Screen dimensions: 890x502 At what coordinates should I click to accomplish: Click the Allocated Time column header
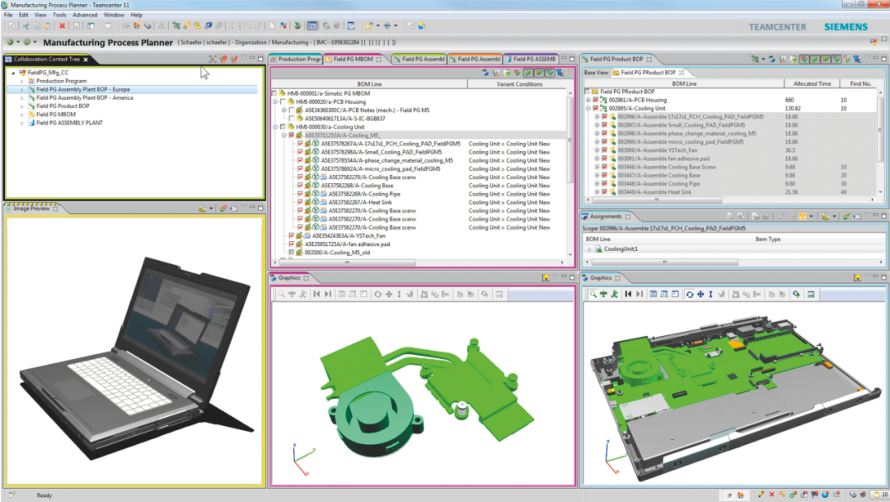[812, 83]
